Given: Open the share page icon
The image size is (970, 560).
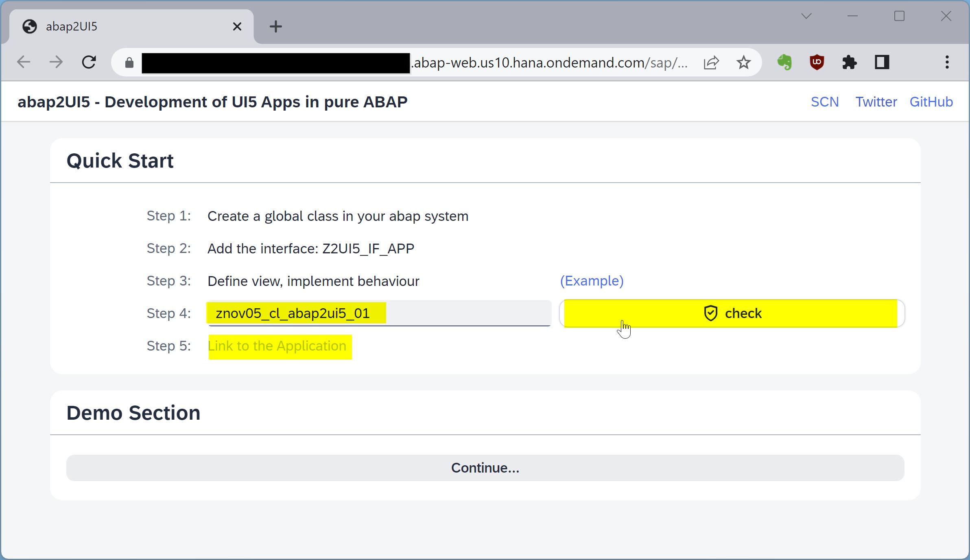Looking at the screenshot, I should 711,62.
